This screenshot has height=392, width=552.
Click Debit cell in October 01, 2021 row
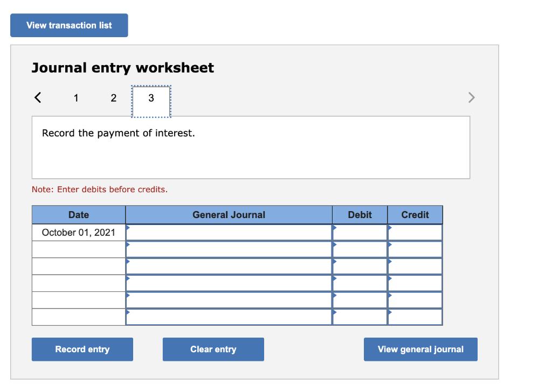pos(360,233)
